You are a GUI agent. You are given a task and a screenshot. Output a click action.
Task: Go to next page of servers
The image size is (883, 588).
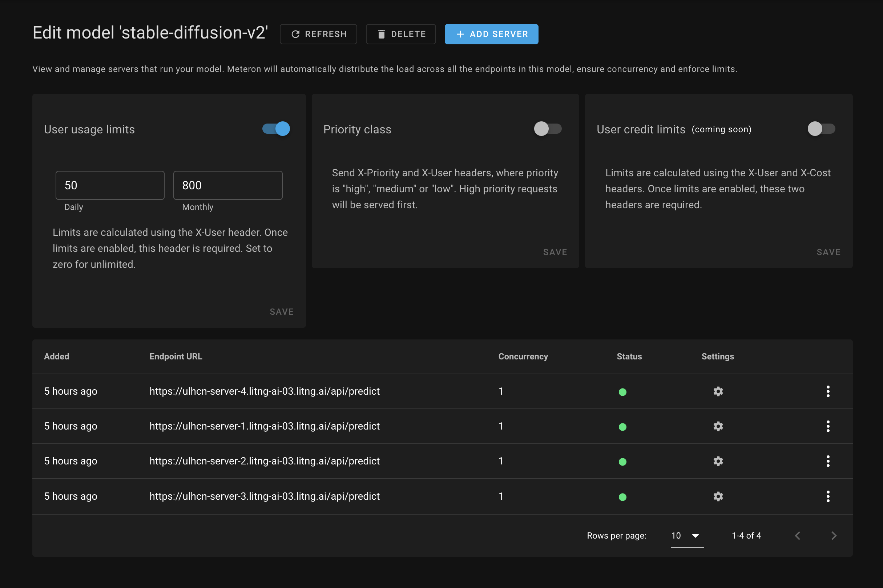pyautogui.click(x=834, y=536)
